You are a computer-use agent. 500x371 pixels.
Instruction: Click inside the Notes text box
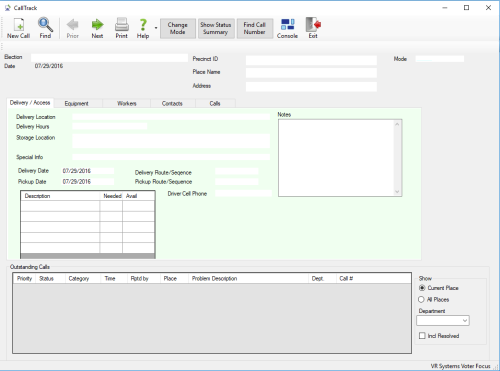point(340,158)
